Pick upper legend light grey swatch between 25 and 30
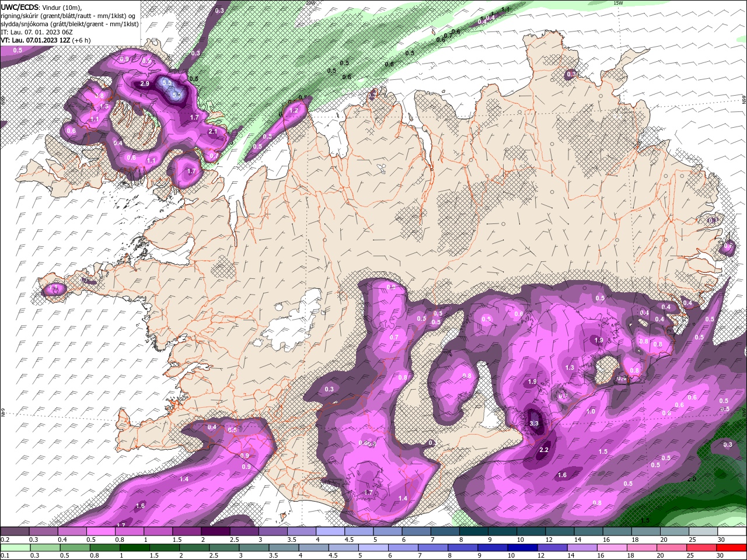The width and height of the screenshot is (747, 560). point(703,531)
